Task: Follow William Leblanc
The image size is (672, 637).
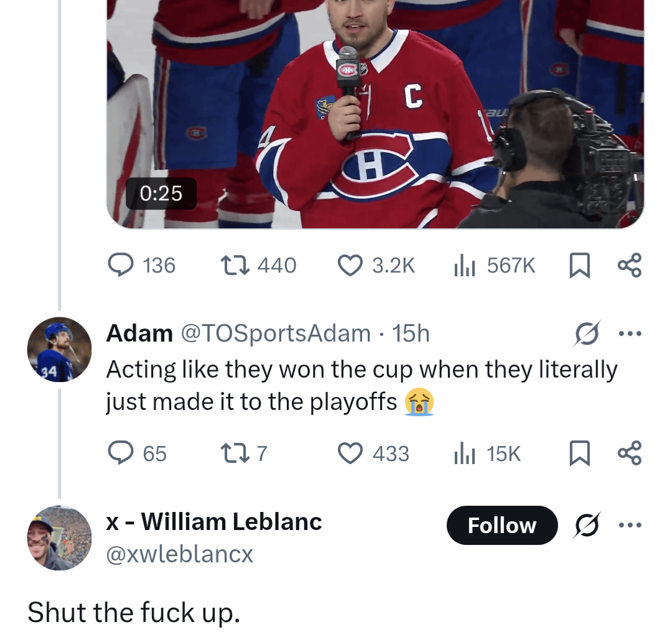Action: point(502,525)
